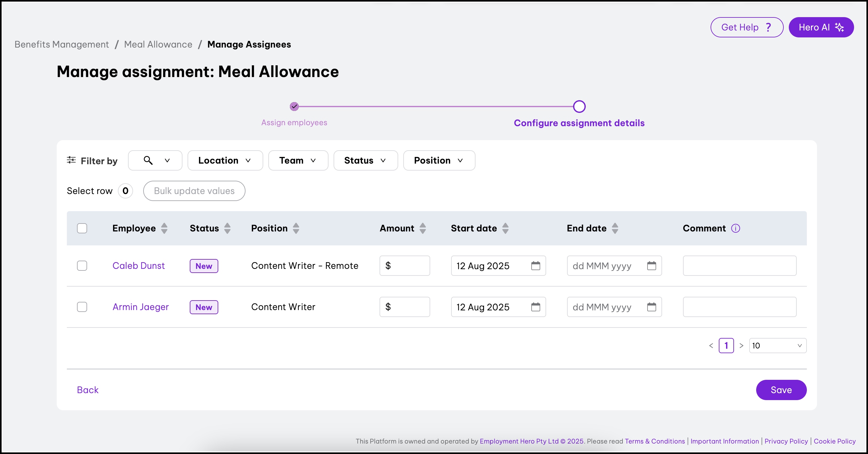The image size is (868, 454).
Task: Sort table by Amount column arrows
Action: coord(423,228)
